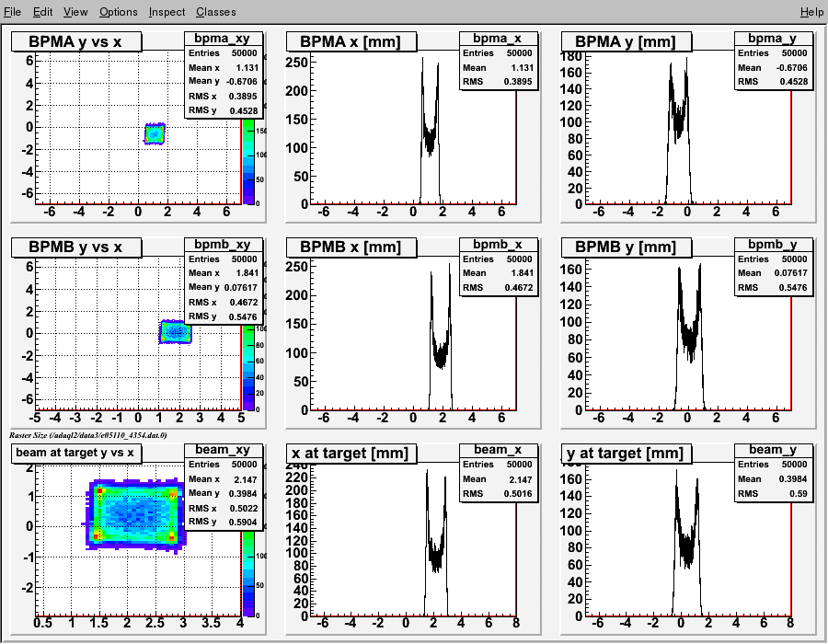Click the BPMA y histogram peak
The width and height of the screenshot is (828, 644).
click(686, 59)
